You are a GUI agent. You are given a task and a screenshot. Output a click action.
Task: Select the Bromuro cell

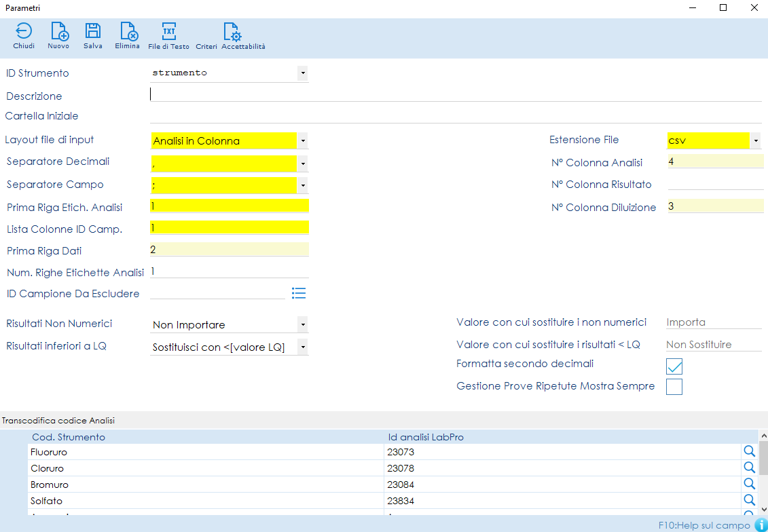pos(206,484)
